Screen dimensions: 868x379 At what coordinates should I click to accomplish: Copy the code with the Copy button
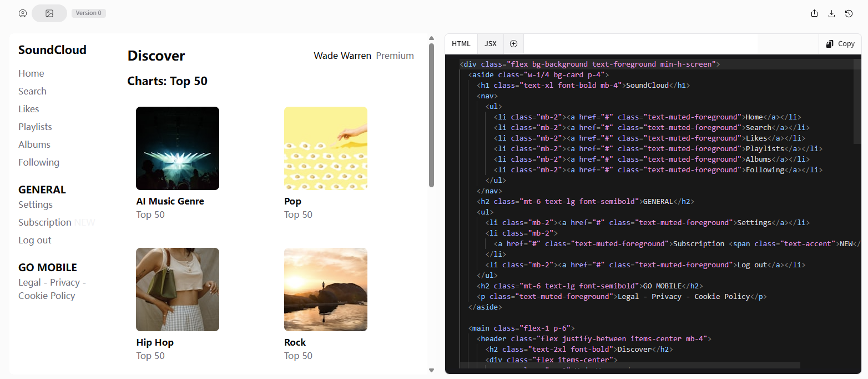[840, 44]
